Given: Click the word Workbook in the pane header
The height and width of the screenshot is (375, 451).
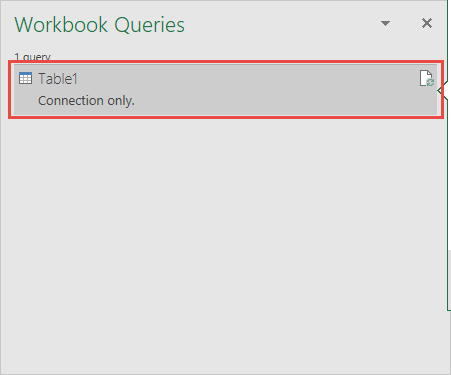Looking at the screenshot, I should (61, 25).
